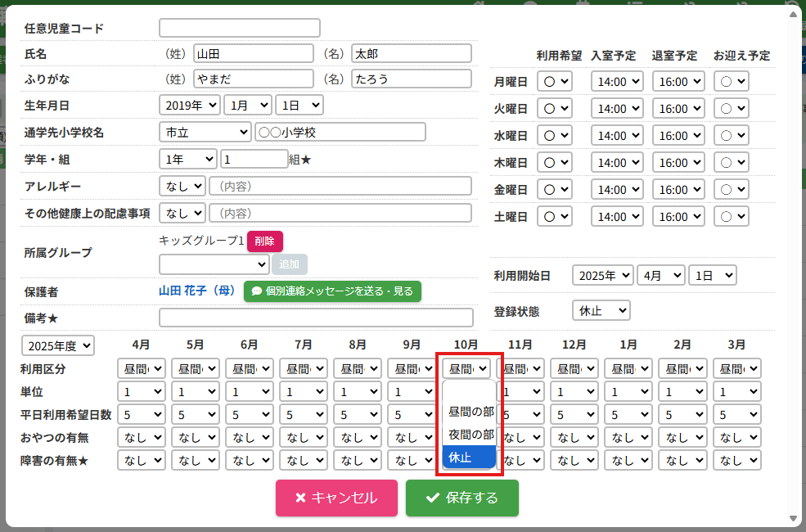Viewport: 806px width, 532px height.
Task: Open 土曜日 退室予定 time dropdown
Action: [x=678, y=217]
